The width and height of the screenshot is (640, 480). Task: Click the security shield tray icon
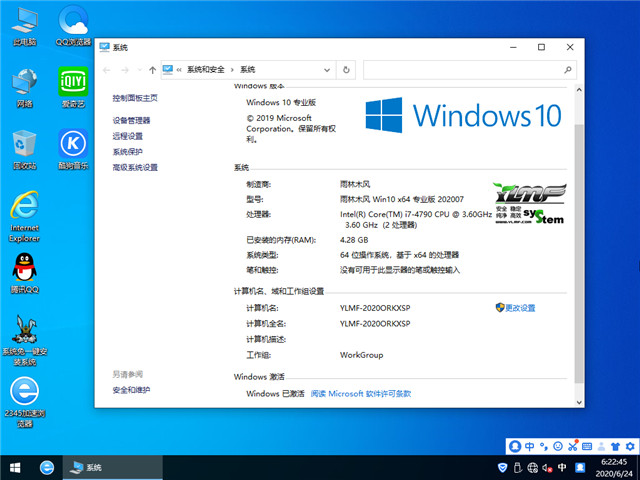(503, 468)
